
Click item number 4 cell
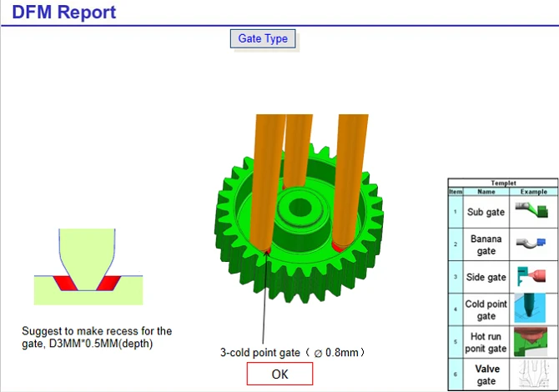coord(456,309)
